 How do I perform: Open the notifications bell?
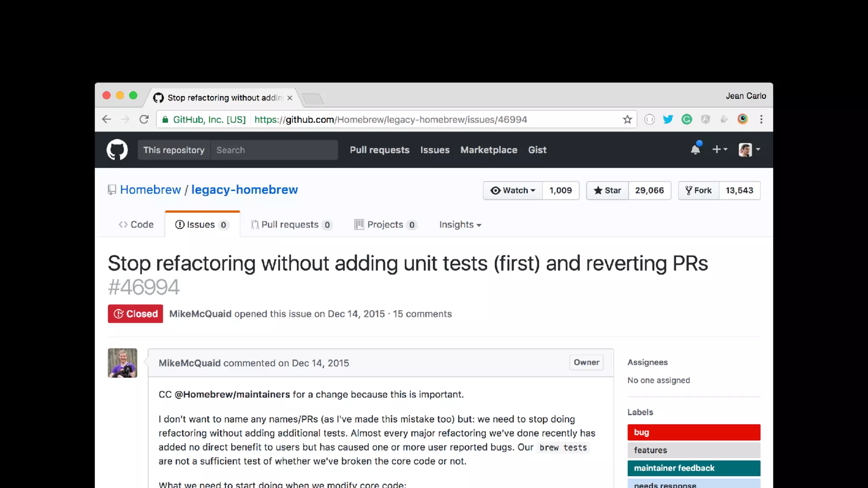point(696,149)
